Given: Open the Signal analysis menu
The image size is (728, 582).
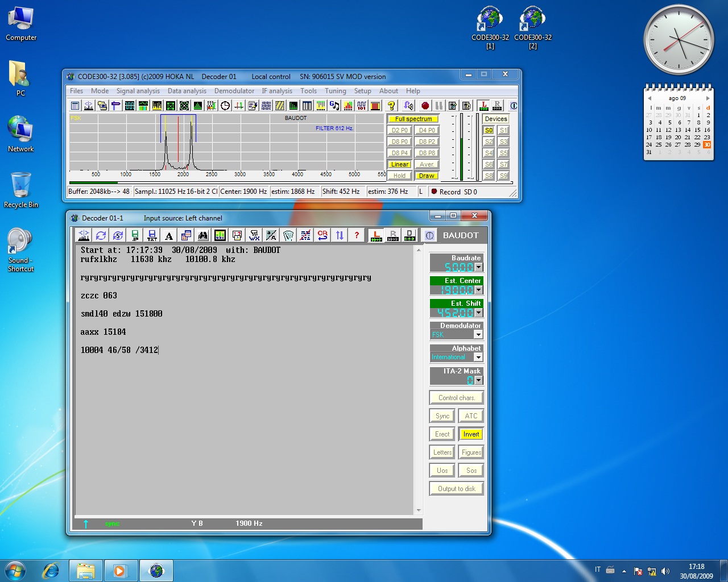Looking at the screenshot, I should pos(138,91).
